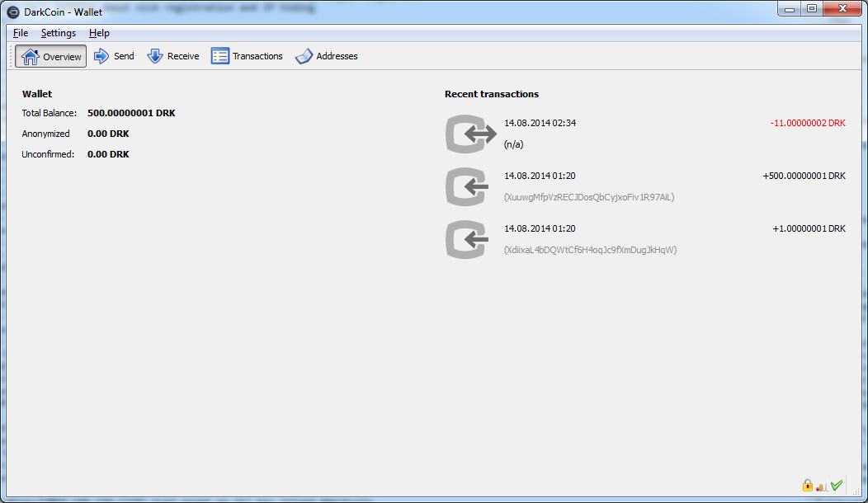Maximize the DarkCoin wallet window
This screenshot has width=868, height=503.
pos(812,9)
